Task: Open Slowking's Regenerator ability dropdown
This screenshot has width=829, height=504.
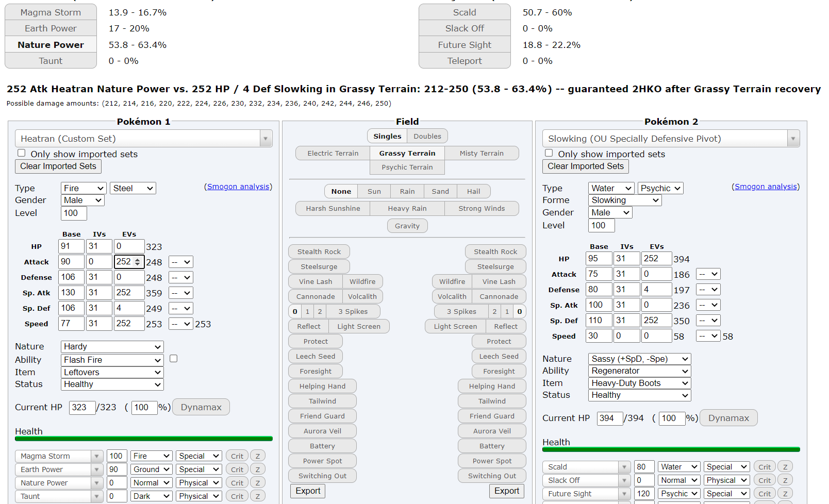Action: point(639,371)
